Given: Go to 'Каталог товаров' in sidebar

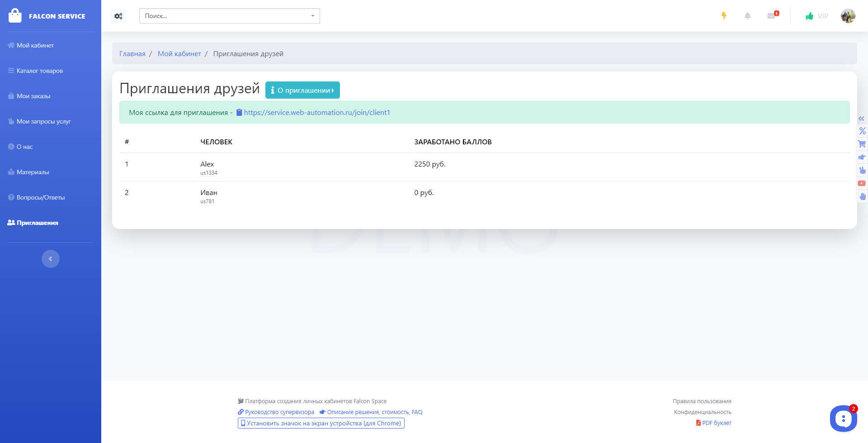Looking at the screenshot, I should tap(40, 71).
